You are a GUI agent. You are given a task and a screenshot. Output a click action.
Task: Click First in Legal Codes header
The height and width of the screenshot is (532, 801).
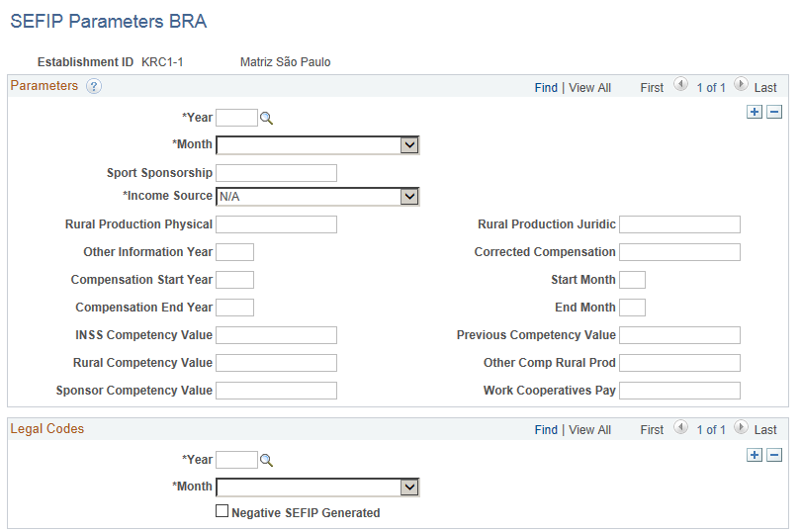(652, 430)
